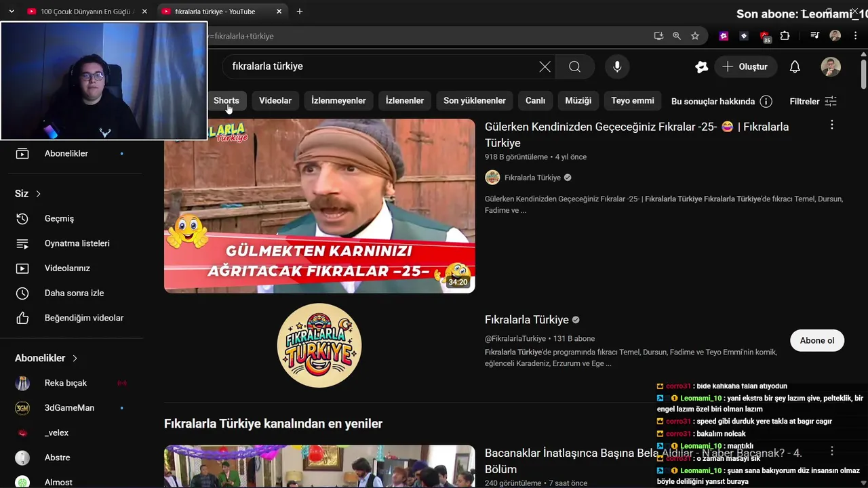This screenshot has height=488, width=868.
Task: Open the Filtreler filter icon
Action: [x=831, y=101]
